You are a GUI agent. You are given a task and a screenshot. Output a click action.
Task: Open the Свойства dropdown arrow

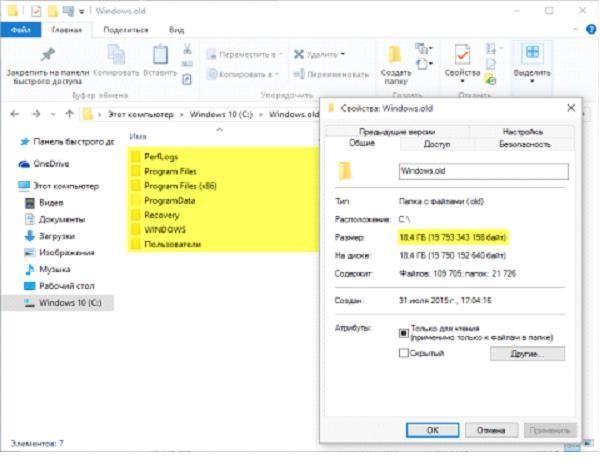462,81
